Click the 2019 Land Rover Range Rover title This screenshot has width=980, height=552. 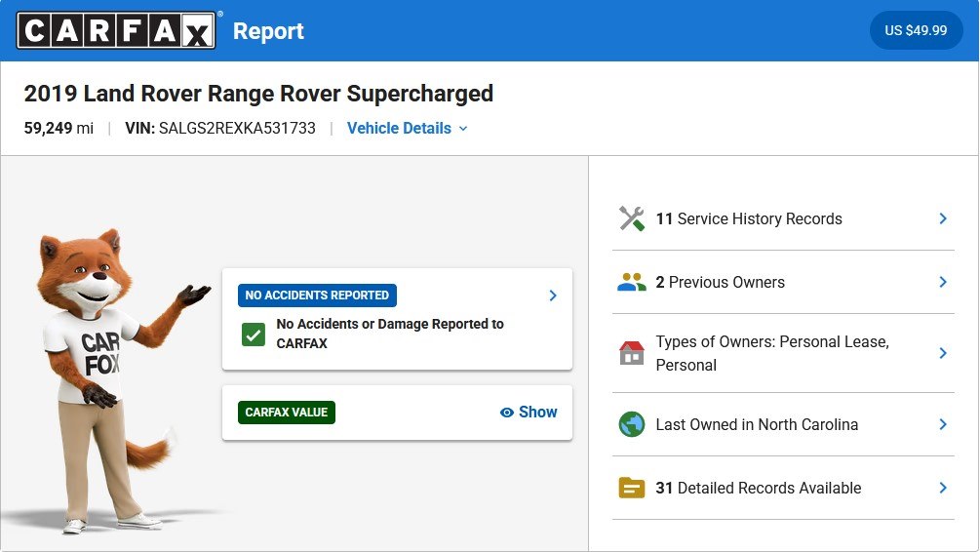(258, 94)
